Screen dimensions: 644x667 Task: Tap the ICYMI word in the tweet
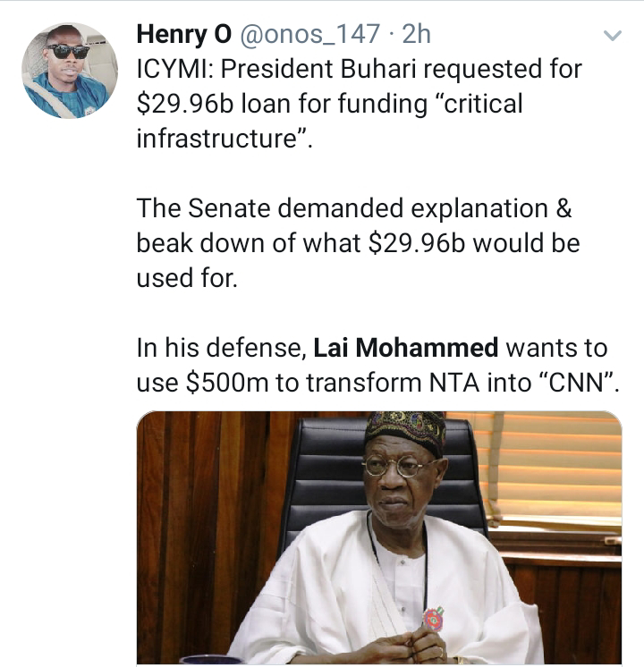click(175, 69)
